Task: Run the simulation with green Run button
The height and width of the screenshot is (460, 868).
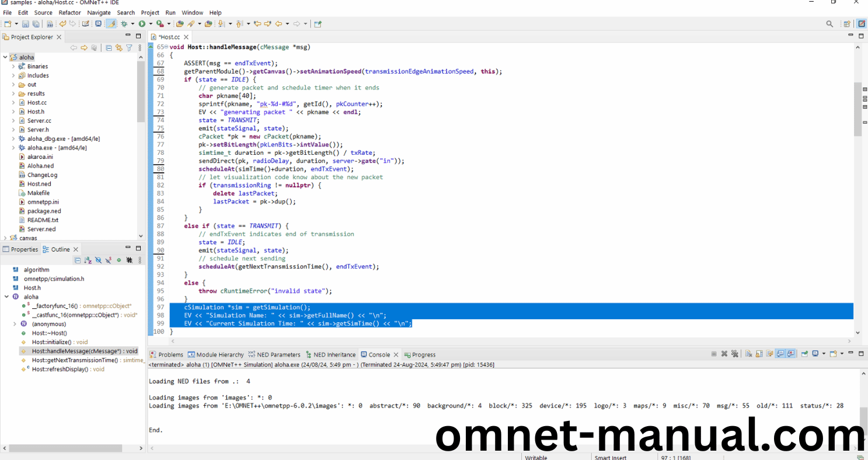Action: click(x=142, y=24)
